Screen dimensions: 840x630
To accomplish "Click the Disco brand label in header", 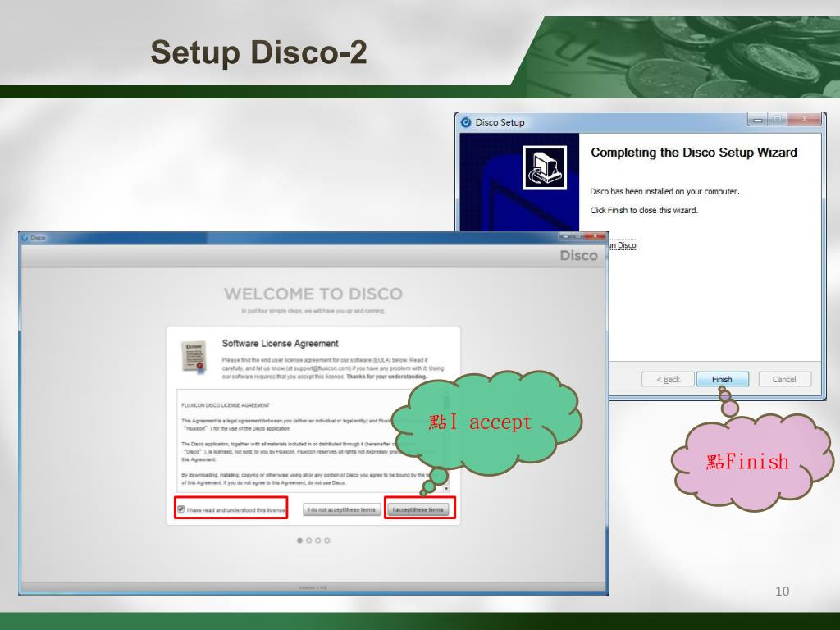I will (x=578, y=256).
